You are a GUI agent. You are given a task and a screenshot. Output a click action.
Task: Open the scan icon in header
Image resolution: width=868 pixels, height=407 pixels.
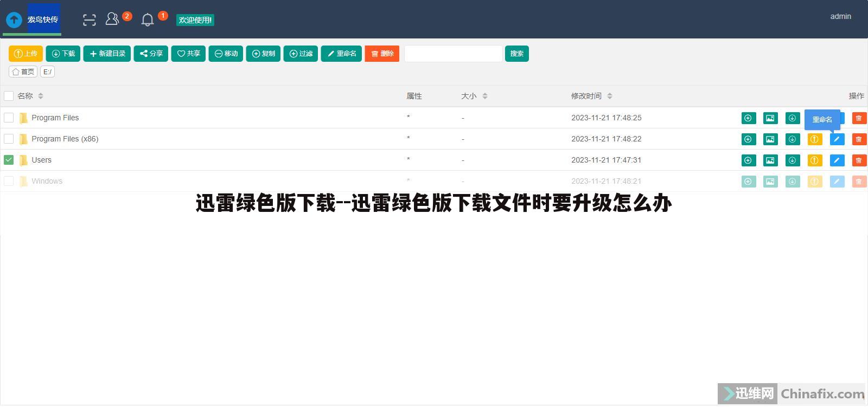click(90, 20)
